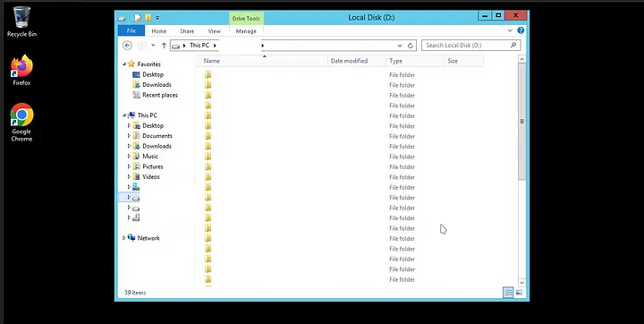Open the recent locations dropdown near Back

point(153,46)
